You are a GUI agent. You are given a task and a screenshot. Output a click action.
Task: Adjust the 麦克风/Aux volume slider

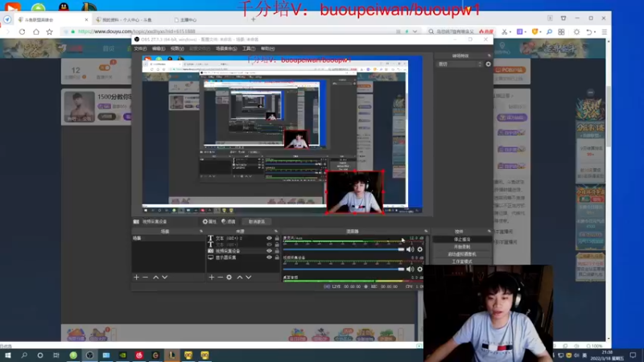(344, 249)
